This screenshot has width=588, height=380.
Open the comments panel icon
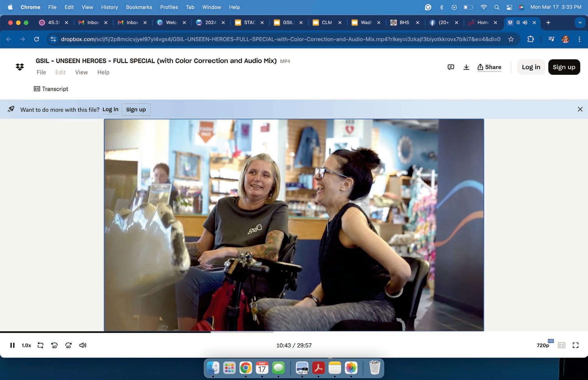(451, 67)
